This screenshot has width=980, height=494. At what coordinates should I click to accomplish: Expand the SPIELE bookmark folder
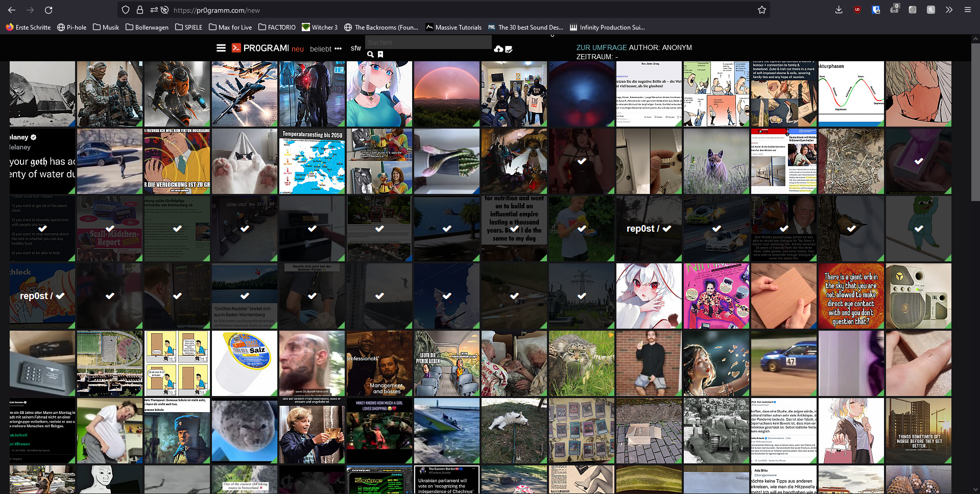[x=189, y=27]
